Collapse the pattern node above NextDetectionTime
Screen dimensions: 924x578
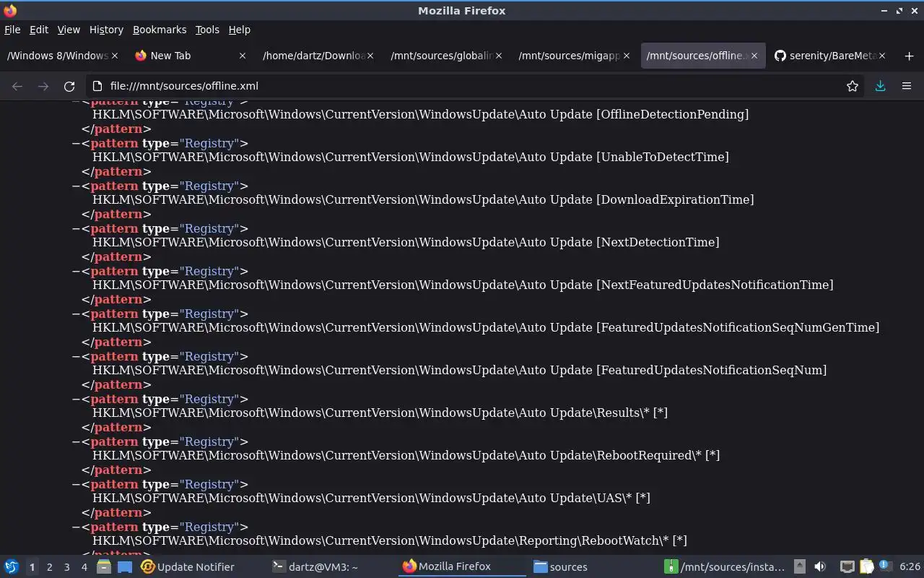(x=75, y=228)
